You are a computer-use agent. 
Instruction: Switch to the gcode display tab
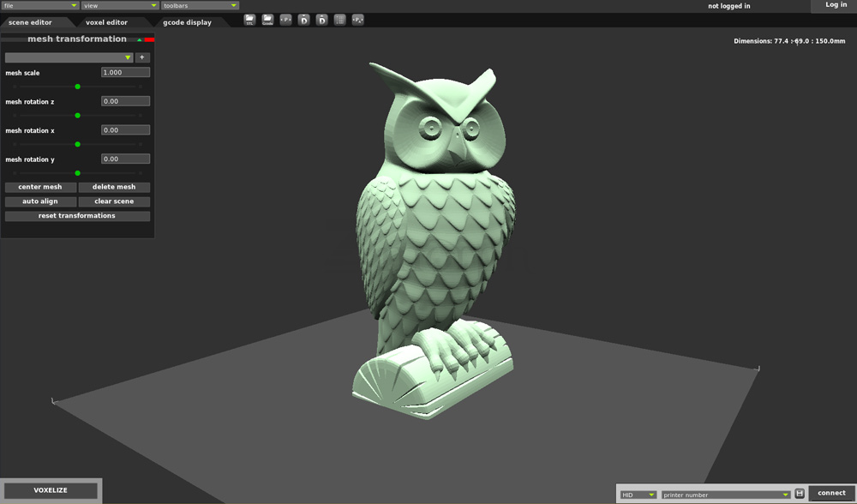187,22
